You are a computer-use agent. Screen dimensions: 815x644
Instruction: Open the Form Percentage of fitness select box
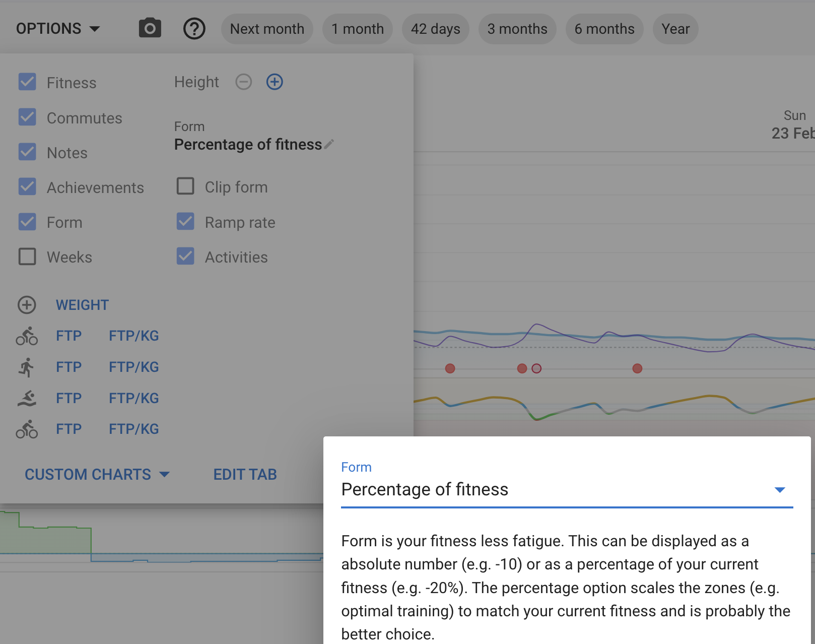[x=567, y=489]
